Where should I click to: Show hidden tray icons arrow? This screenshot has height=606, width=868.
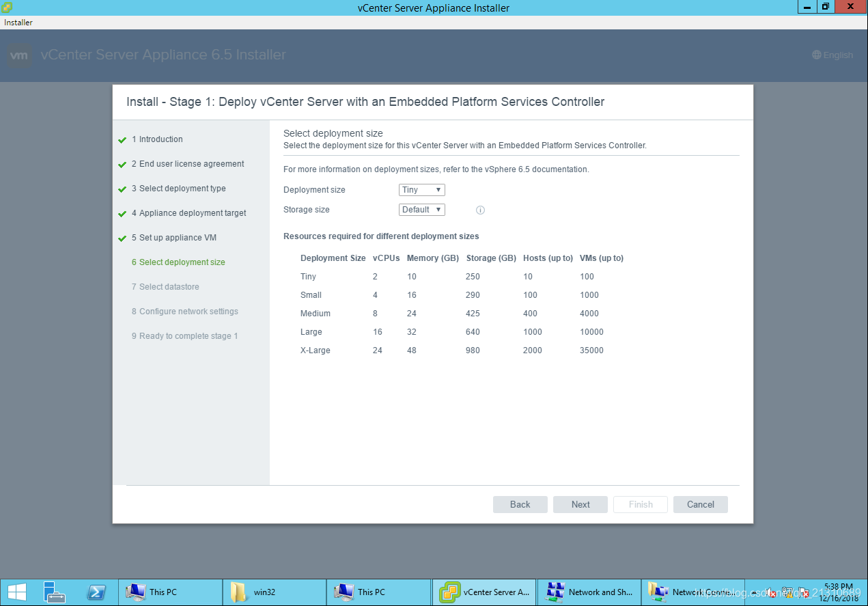[755, 592]
